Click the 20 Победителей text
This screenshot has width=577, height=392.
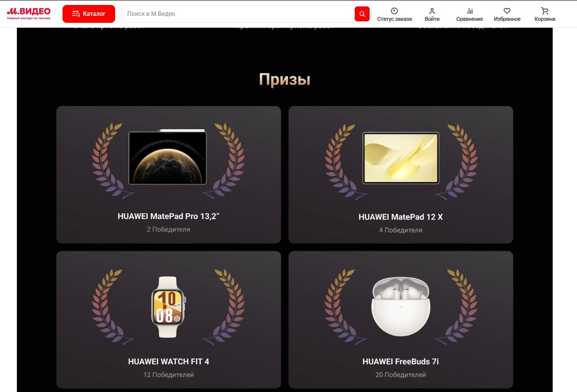[x=400, y=375]
